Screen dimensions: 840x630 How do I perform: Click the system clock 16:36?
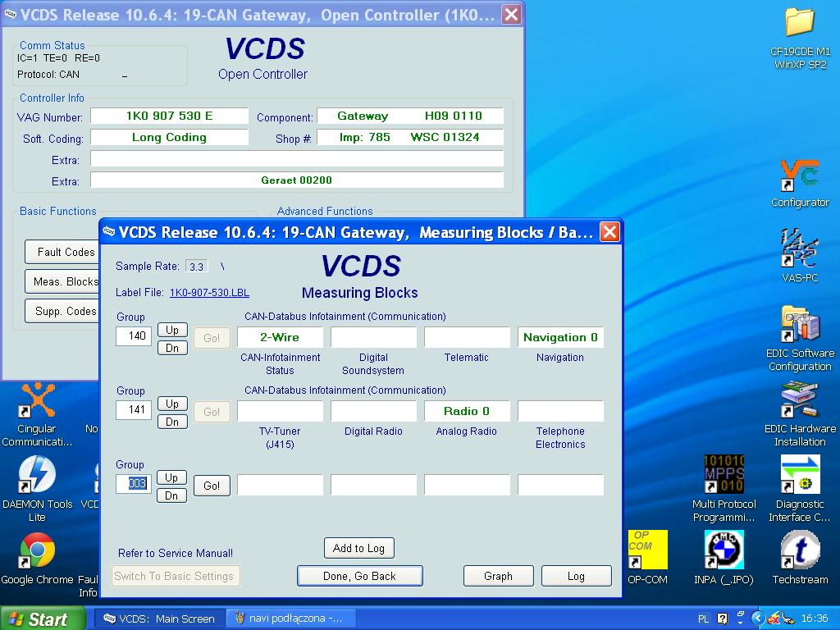coord(815,619)
